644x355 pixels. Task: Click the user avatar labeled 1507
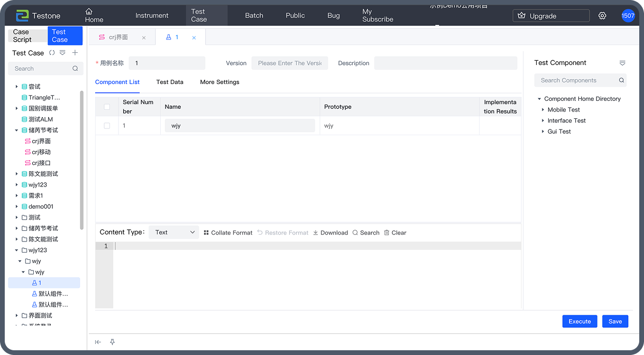click(x=628, y=16)
